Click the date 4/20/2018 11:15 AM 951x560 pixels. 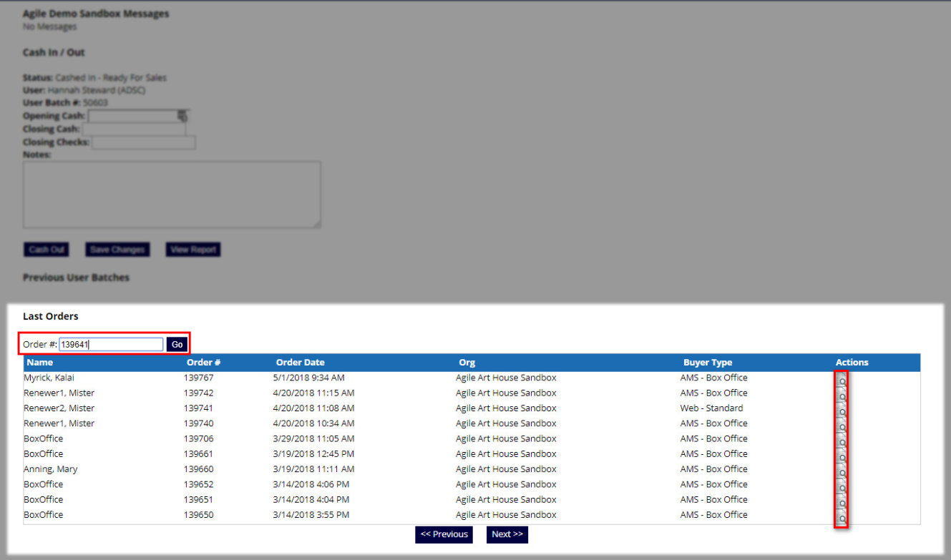pos(314,393)
